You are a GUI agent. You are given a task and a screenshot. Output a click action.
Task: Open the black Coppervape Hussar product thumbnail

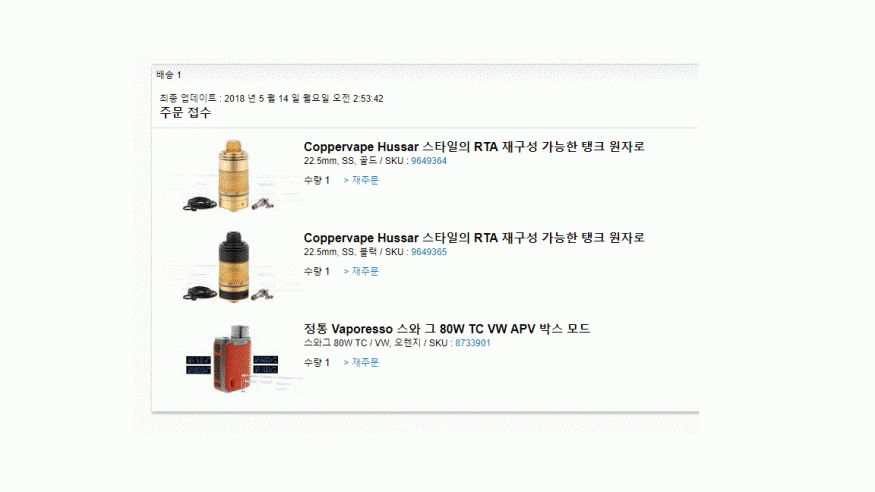(x=232, y=267)
